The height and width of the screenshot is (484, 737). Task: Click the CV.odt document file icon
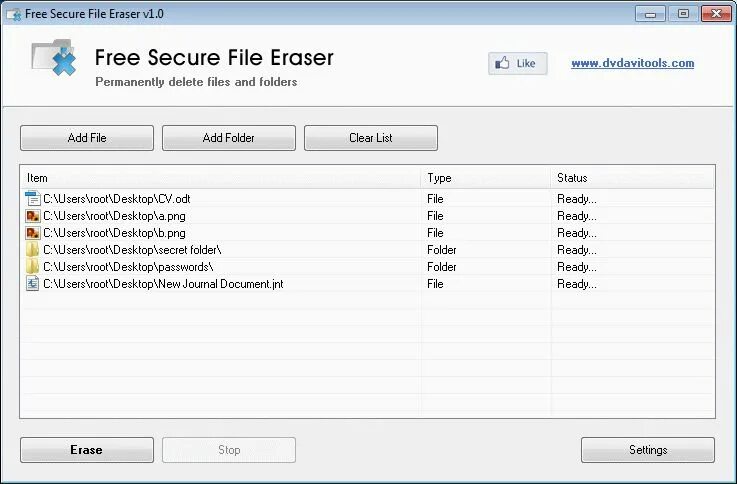tap(32, 199)
